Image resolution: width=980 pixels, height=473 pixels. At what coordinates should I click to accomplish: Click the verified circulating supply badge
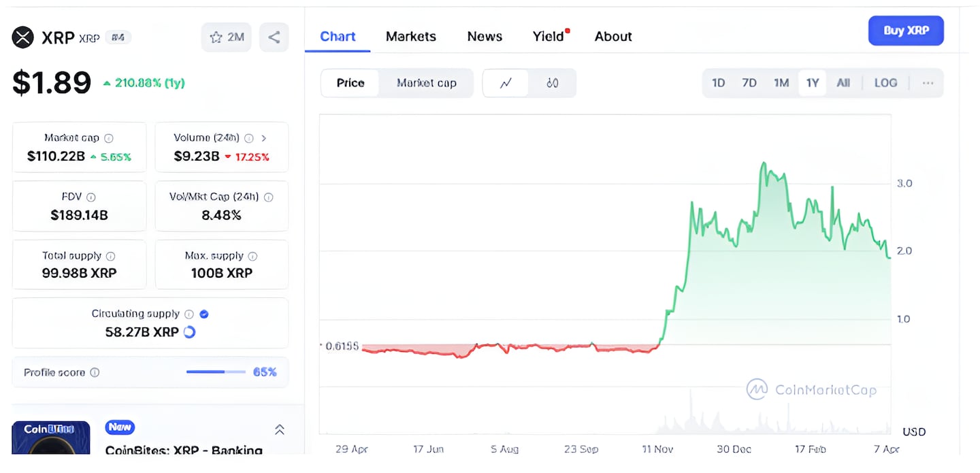pos(204,314)
